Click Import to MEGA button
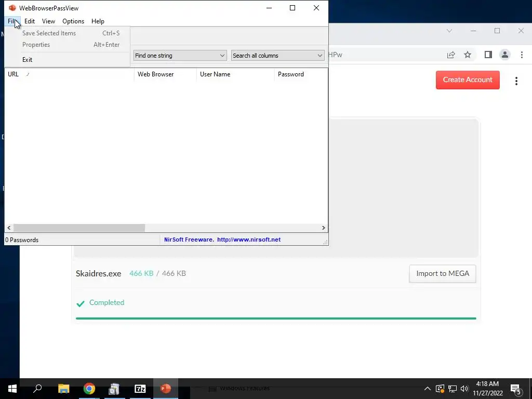This screenshot has height=399, width=532. pos(443,273)
